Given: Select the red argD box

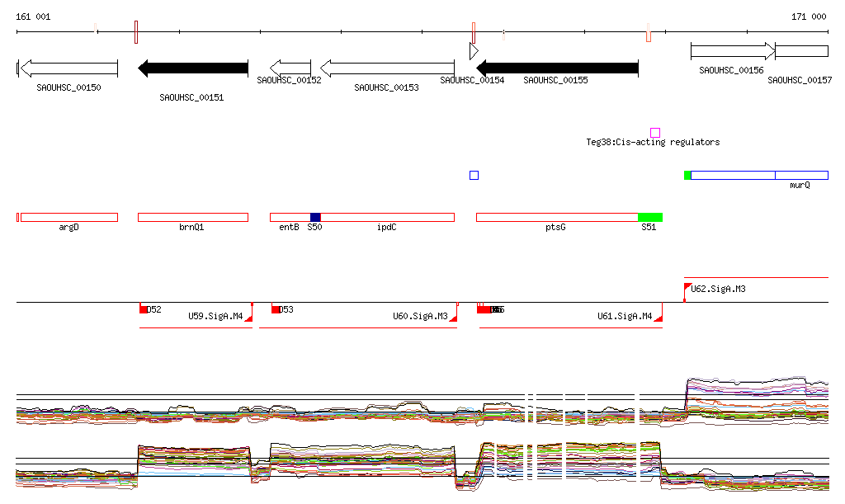Looking at the screenshot, I should pyautogui.click(x=69, y=218).
